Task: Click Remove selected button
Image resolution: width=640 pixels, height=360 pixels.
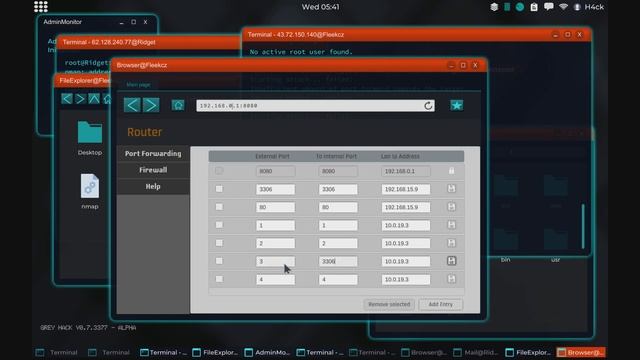Action: pos(389,304)
